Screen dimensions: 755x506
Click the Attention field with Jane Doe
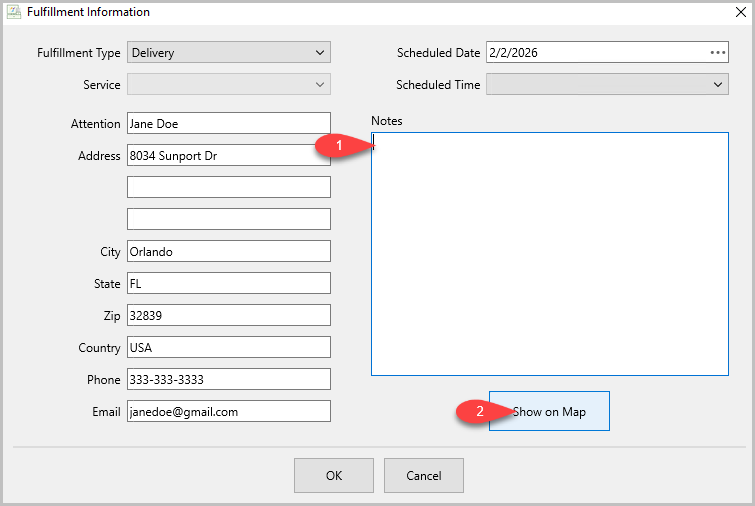229,124
